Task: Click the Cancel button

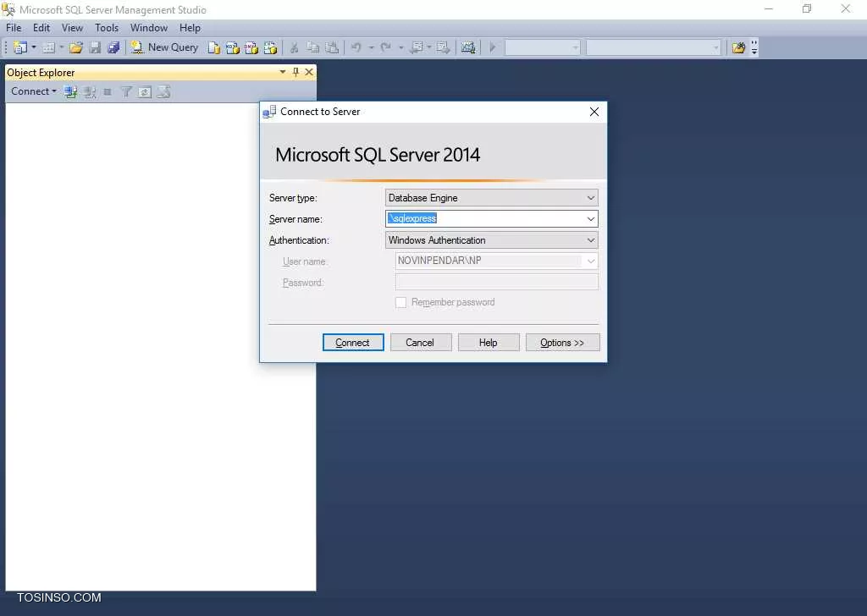Action: click(421, 343)
